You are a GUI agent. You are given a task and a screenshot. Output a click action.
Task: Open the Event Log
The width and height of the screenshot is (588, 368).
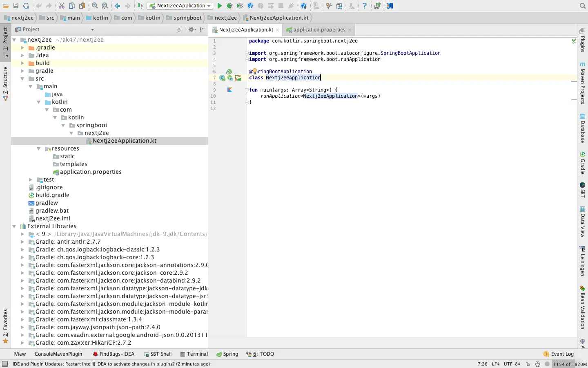point(559,354)
